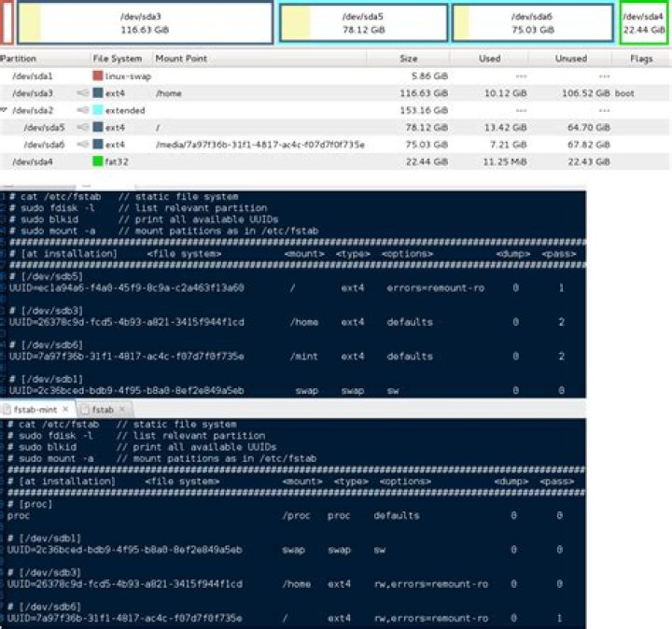Click [/dev/sdb6] comment in lower editor
This screenshot has width=672, height=629.
tap(44, 607)
